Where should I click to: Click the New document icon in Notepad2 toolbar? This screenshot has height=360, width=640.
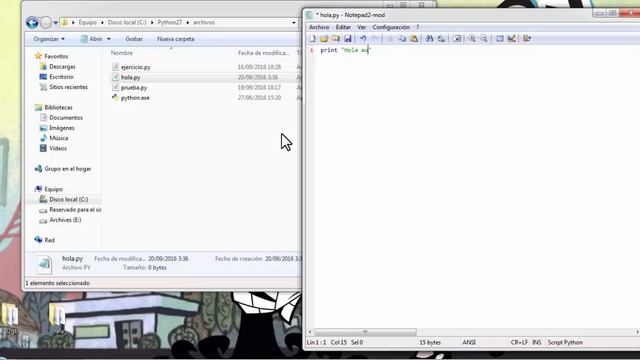point(313,39)
